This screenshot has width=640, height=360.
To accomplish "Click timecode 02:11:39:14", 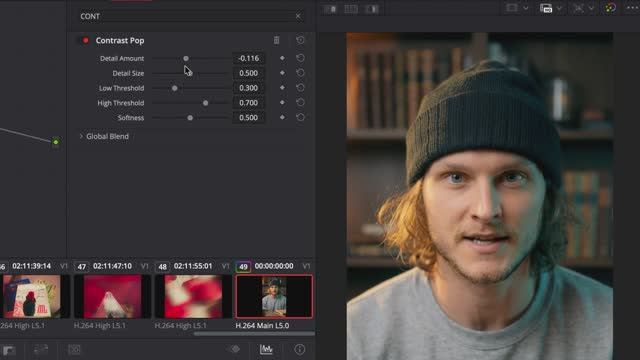I will click(31, 266).
